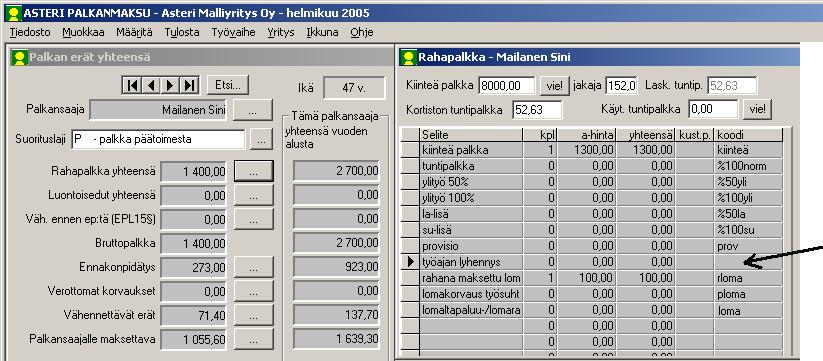Click the jakaja 152,0 field
This screenshot has height=361, width=823.
(621, 86)
